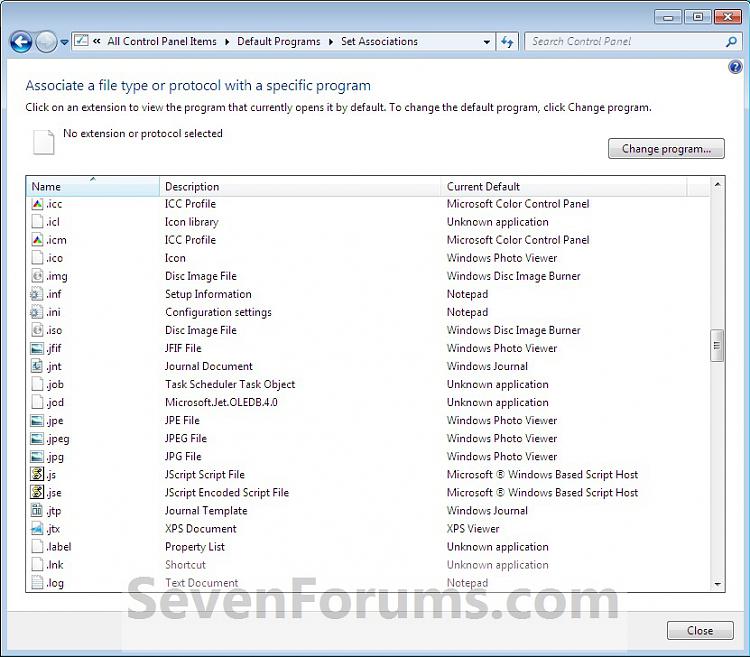Click the .lnk shortcut file icon
Image resolution: width=750 pixels, height=657 pixels.
coord(37,565)
